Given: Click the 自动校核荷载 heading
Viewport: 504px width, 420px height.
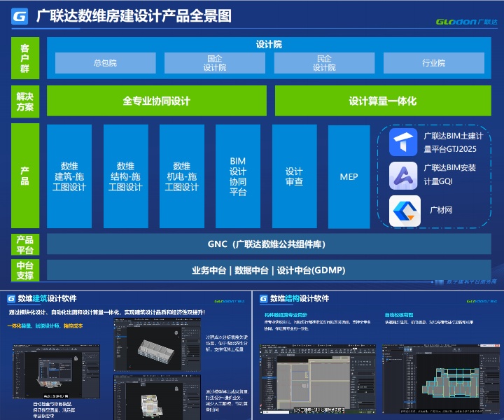Looking at the screenshot, I should [399, 315].
